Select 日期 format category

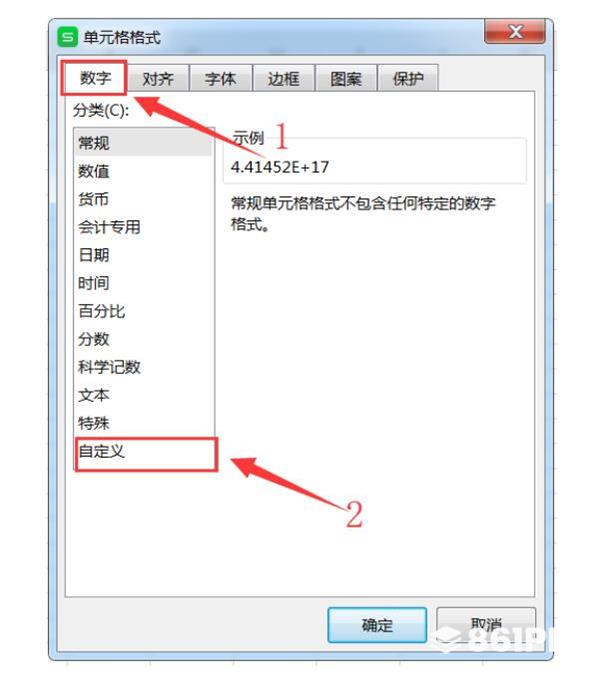click(144, 255)
